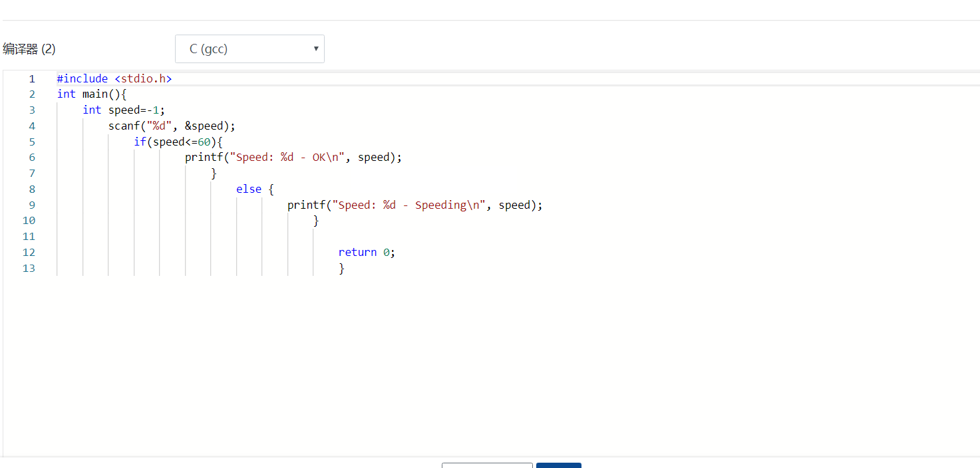This screenshot has height=468, width=980.
Task: Click the else { code line
Action: click(255, 189)
